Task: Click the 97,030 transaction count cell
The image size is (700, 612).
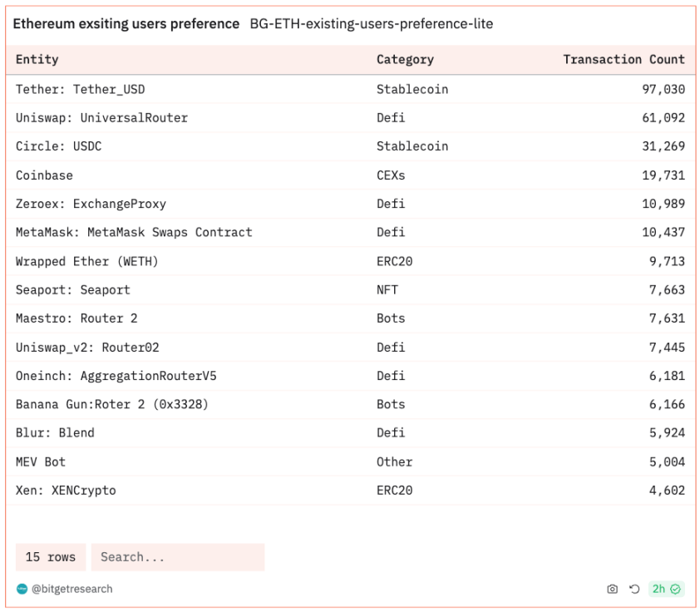Action: [x=663, y=89]
